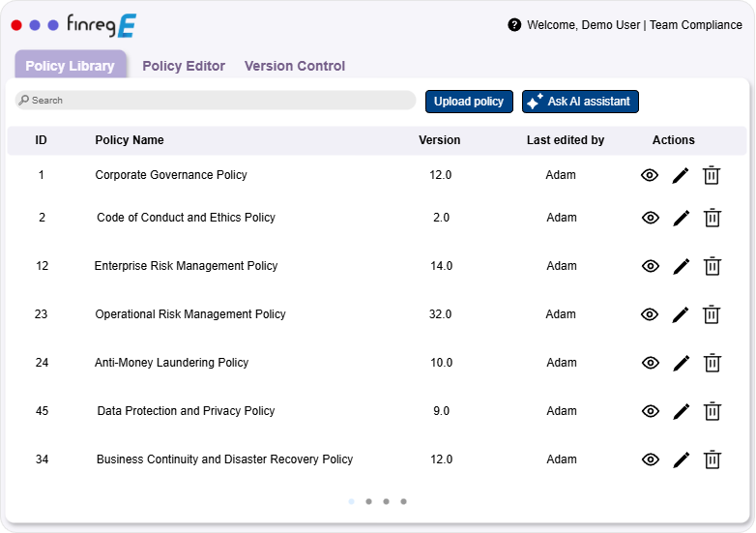Click the finregE logo
Image resolution: width=756 pixels, height=533 pixels.
tap(102, 25)
